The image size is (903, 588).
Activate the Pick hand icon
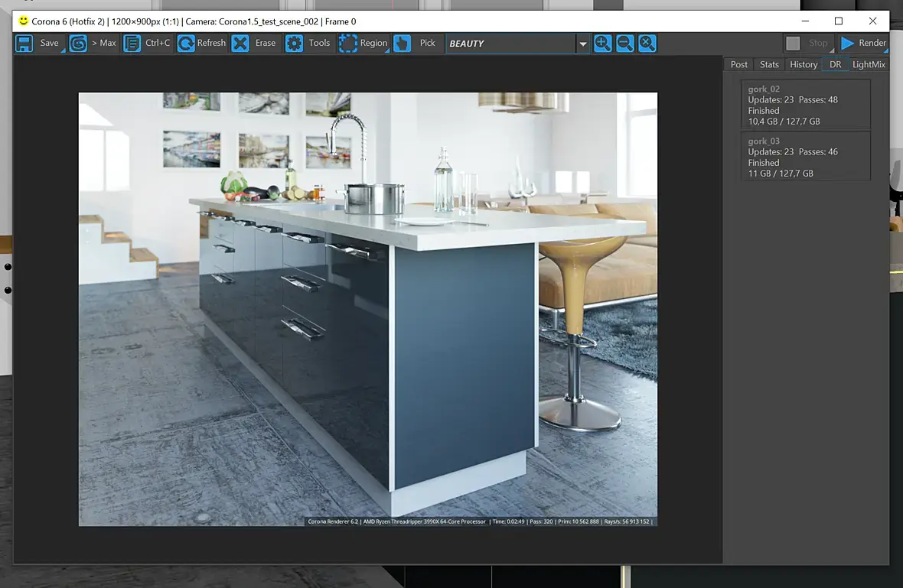point(402,43)
